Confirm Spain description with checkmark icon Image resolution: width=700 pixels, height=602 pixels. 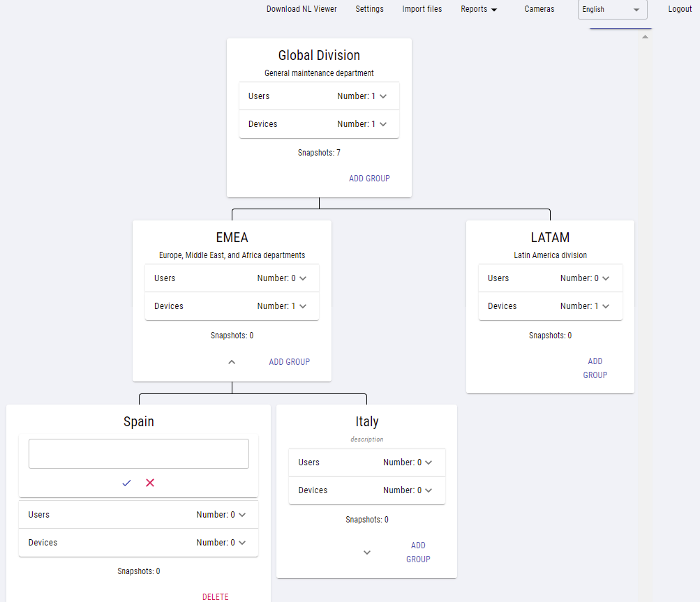pos(126,483)
